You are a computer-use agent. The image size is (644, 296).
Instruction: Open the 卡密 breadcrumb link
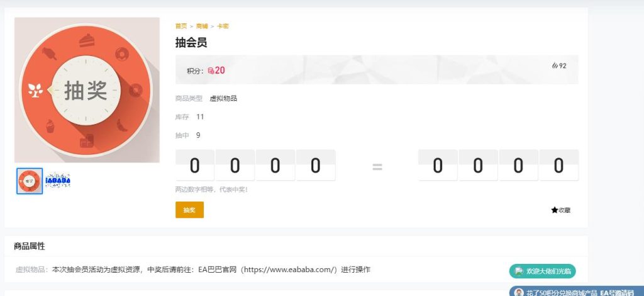pos(223,26)
